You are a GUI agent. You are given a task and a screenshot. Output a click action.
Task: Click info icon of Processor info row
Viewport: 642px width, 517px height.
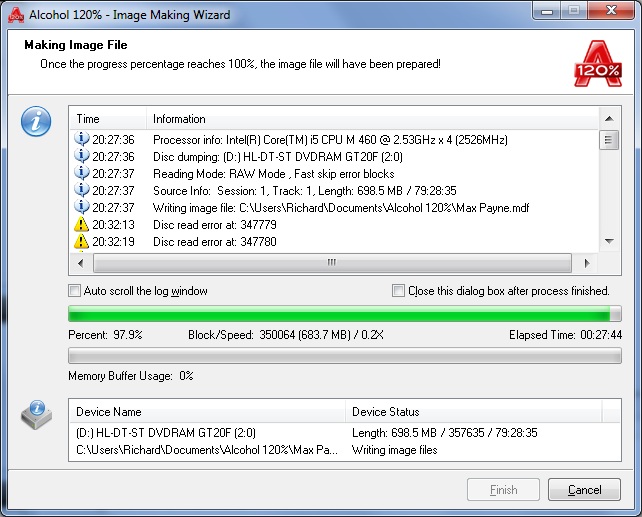click(x=81, y=139)
